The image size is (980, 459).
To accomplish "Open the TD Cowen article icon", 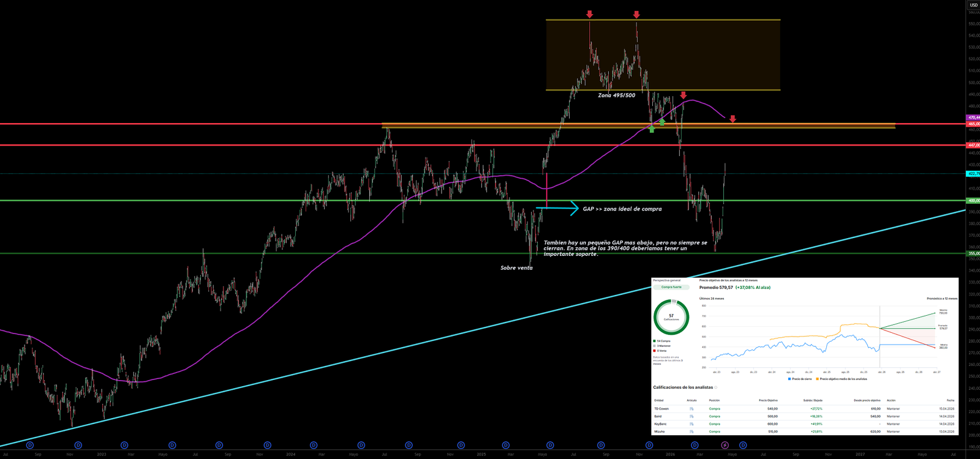I will pyautogui.click(x=692, y=409).
